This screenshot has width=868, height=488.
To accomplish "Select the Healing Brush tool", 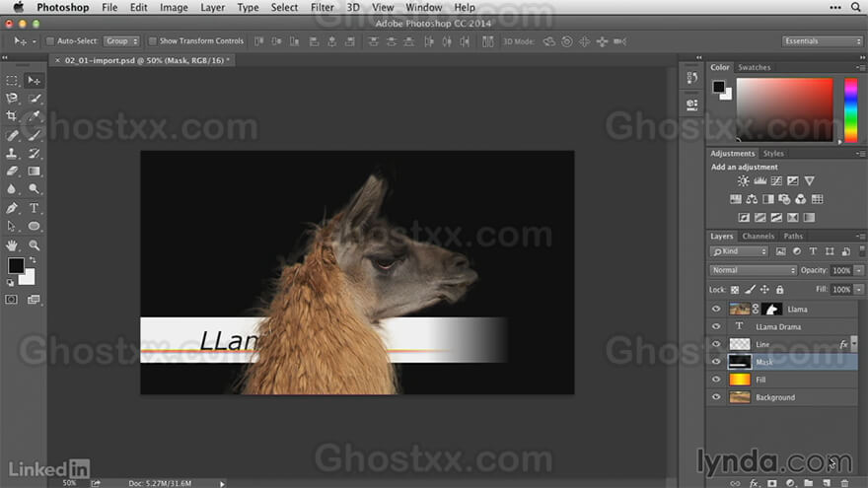I will tap(12, 135).
